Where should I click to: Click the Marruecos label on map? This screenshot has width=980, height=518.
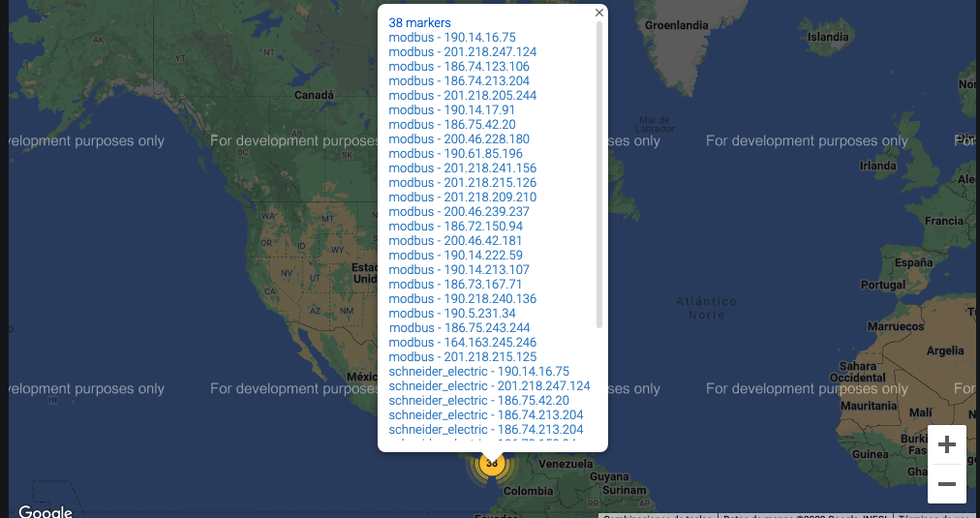[x=896, y=326]
